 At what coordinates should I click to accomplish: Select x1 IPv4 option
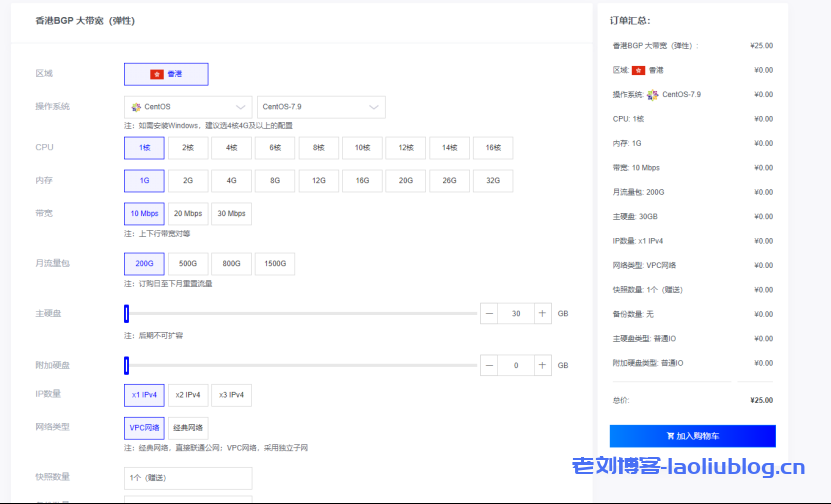144,395
